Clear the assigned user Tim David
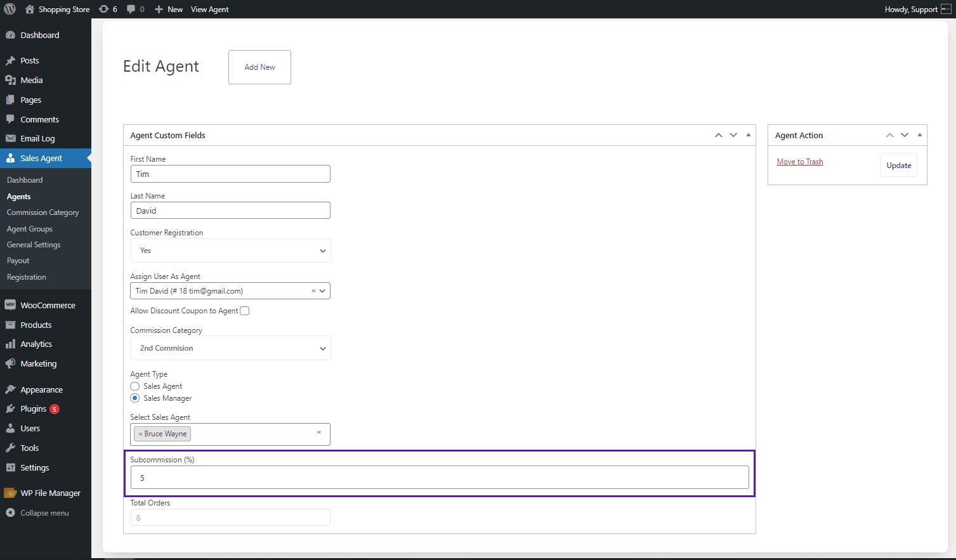Viewport: 956px width, 560px height. coord(313,291)
